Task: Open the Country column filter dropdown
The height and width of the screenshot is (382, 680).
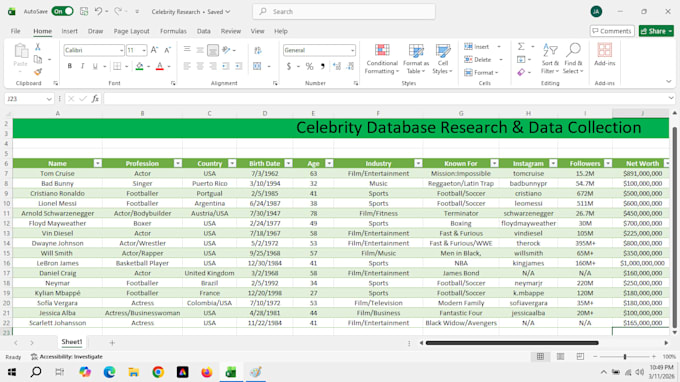Action: (232, 163)
